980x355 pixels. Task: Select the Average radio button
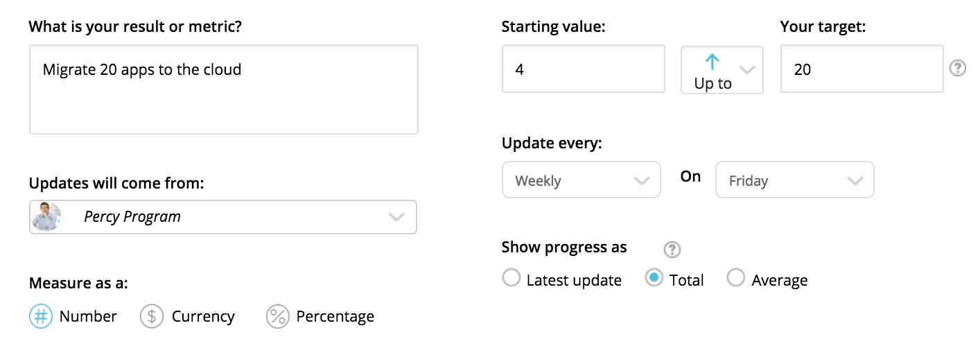click(x=735, y=279)
